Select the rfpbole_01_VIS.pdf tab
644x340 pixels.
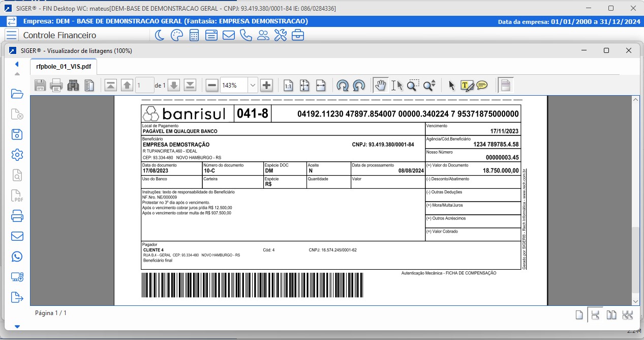pyautogui.click(x=64, y=66)
